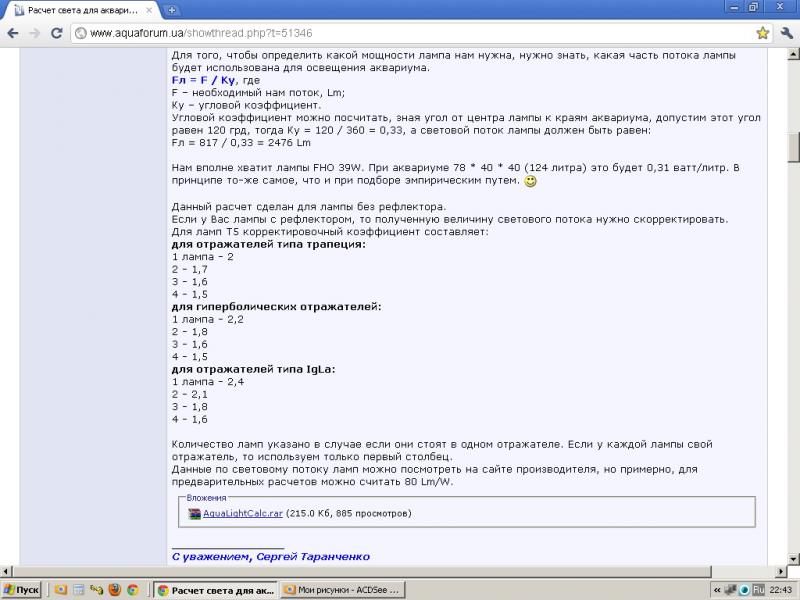Go back with the browser Back arrow
The height and width of the screenshot is (600, 800).
click(x=13, y=33)
